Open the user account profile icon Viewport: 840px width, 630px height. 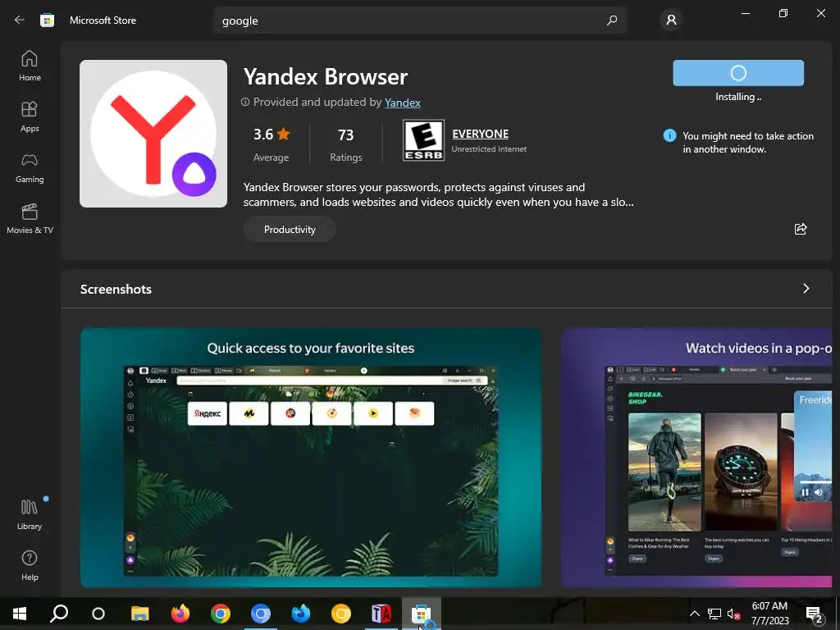pyautogui.click(x=671, y=21)
